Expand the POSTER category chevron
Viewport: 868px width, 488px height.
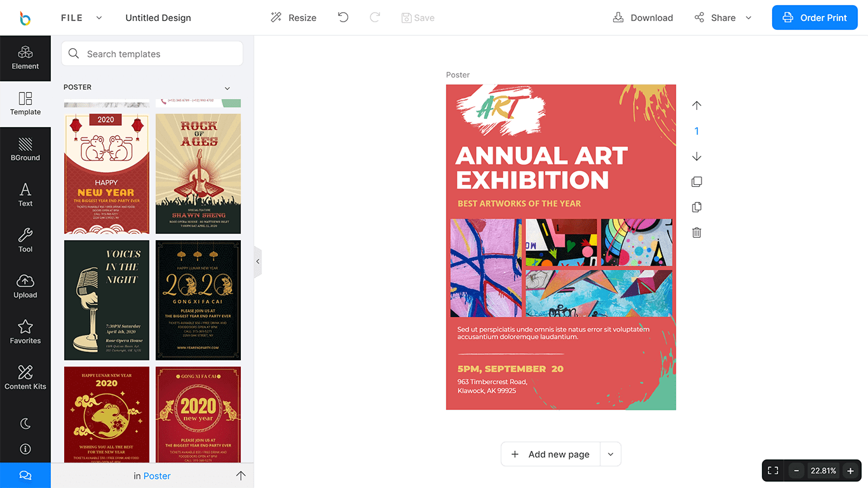(x=227, y=88)
